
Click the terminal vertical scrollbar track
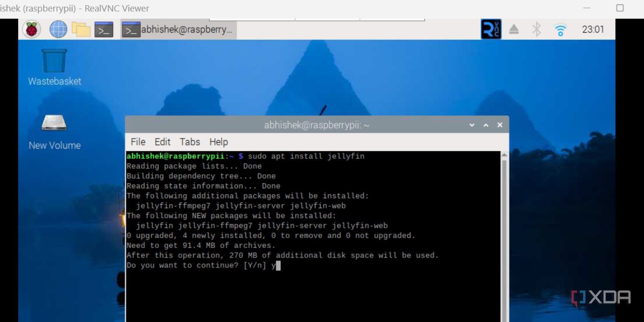pos(504,240)
